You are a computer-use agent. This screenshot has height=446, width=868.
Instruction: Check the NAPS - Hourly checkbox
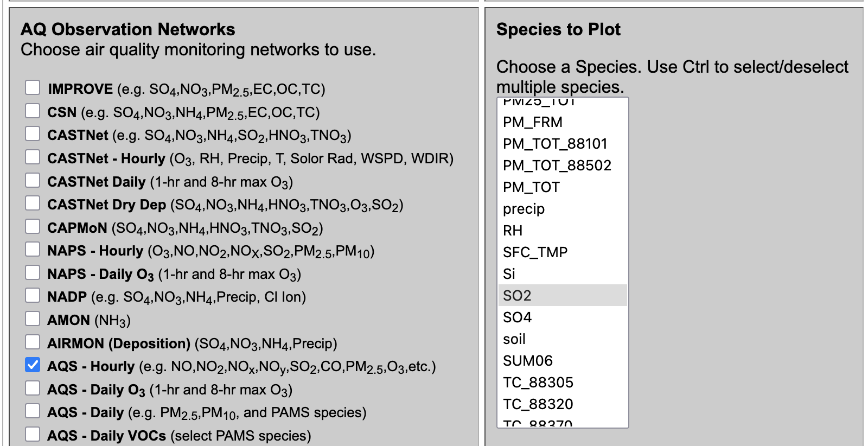coord(33,250)
